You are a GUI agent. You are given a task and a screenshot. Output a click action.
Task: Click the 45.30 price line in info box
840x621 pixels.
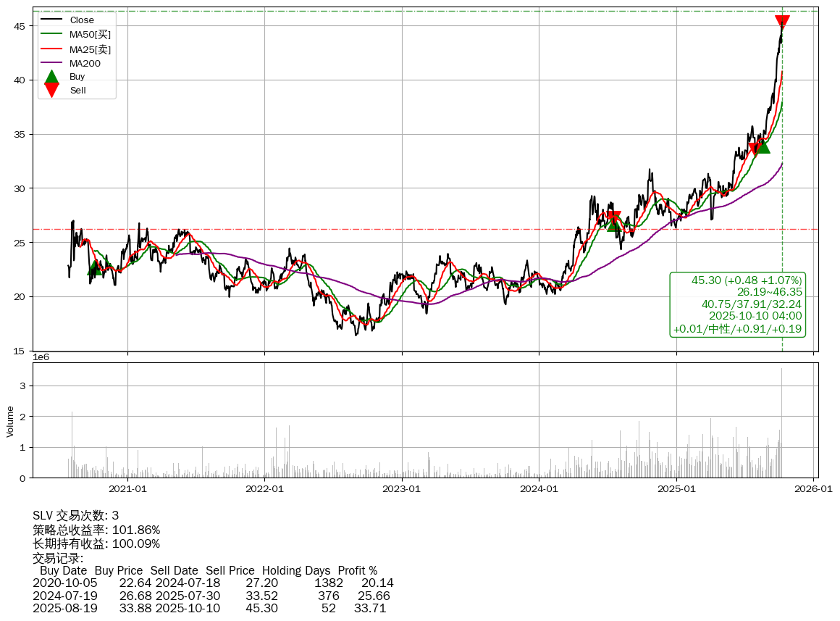click(746, 280)
